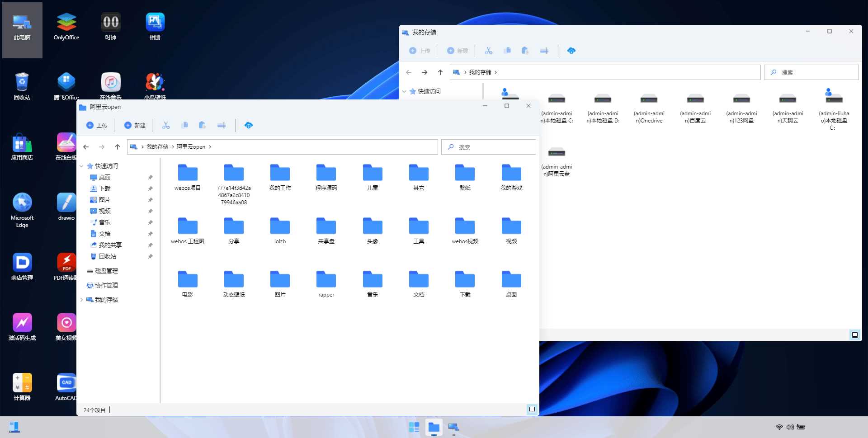Unpin 桌面 from quick access

coord(150,177)
